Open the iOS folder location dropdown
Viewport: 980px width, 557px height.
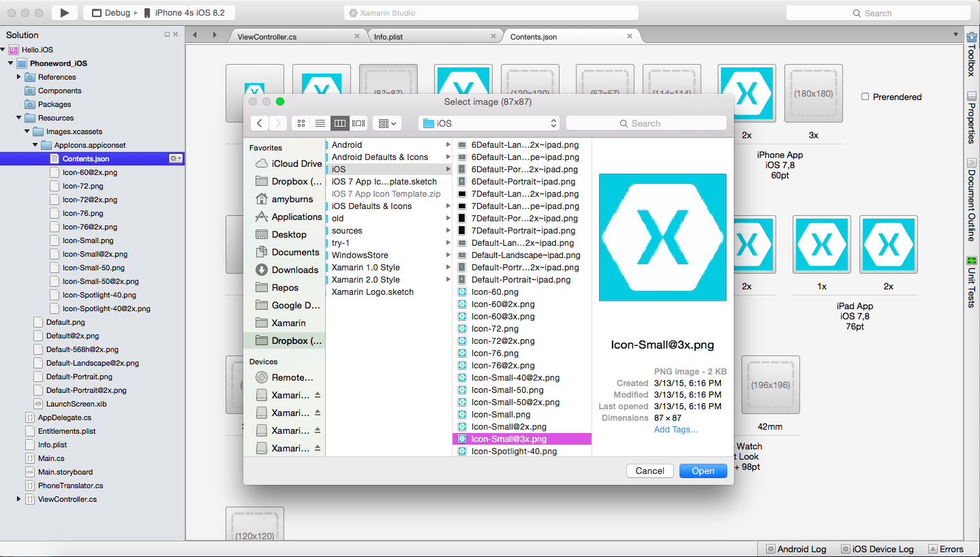click(x=489, y=123)
